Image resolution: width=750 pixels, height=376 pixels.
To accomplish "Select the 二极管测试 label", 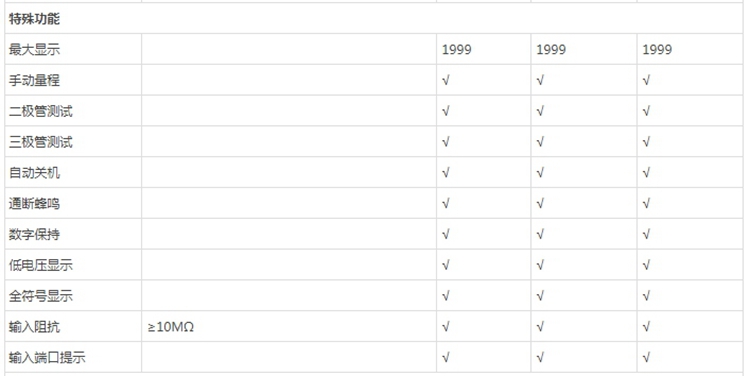I will coord(41,111).
